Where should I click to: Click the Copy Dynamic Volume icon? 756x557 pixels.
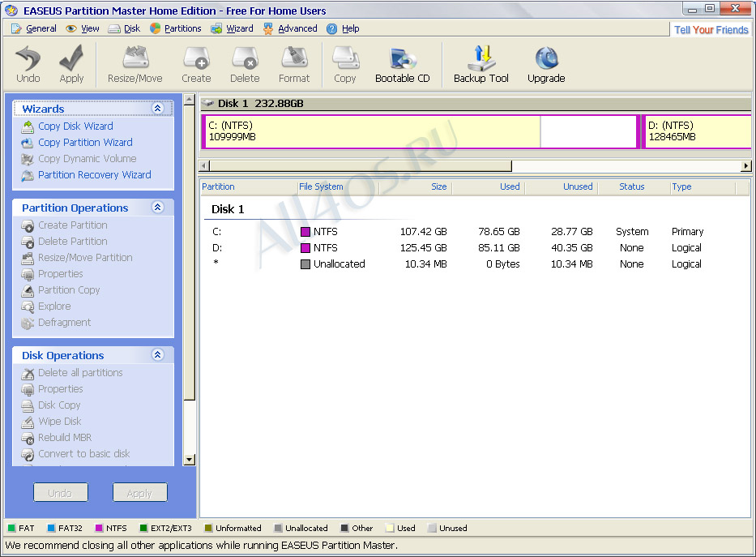(x=28, y=159)
